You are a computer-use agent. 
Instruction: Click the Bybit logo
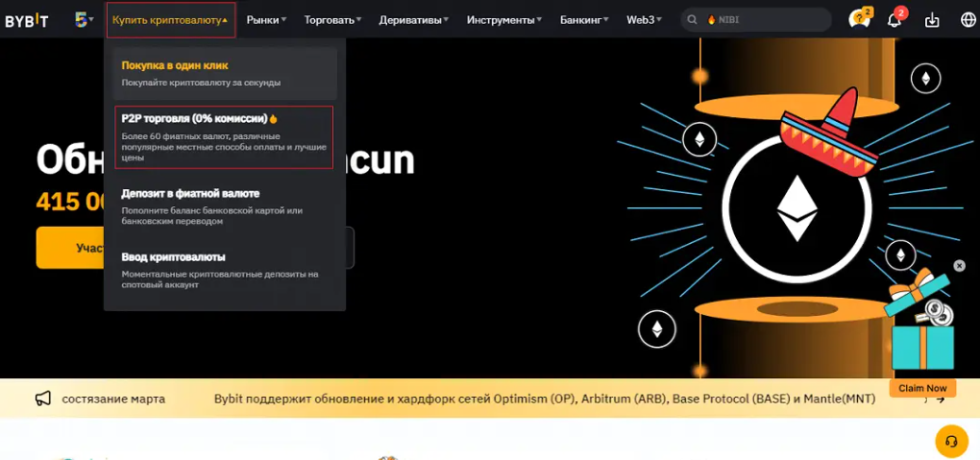[26, 20]
